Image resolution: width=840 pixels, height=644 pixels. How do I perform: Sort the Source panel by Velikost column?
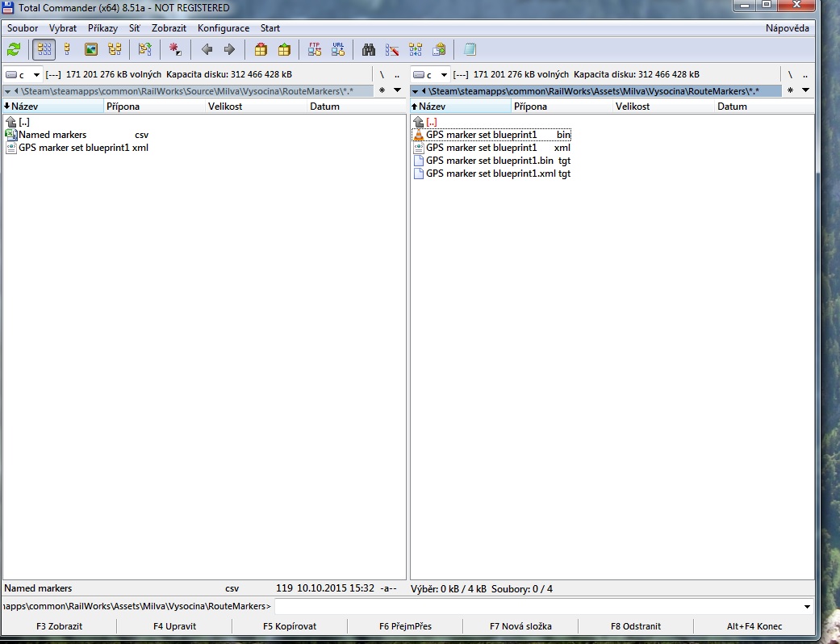(x=256, y=106)
